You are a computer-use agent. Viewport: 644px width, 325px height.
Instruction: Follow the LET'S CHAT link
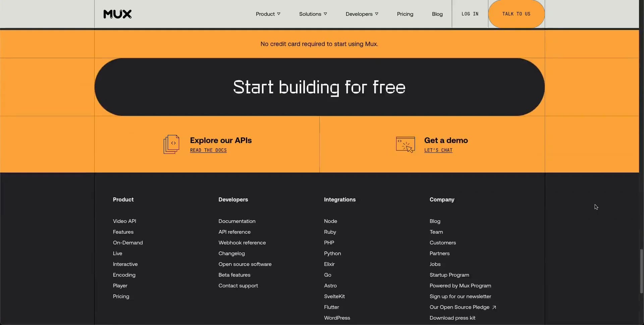tap(438, 150)
